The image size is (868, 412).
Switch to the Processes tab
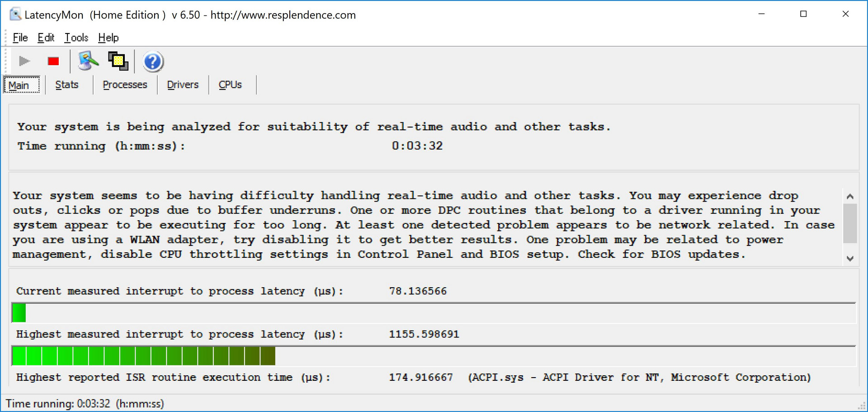pos(125,85)
